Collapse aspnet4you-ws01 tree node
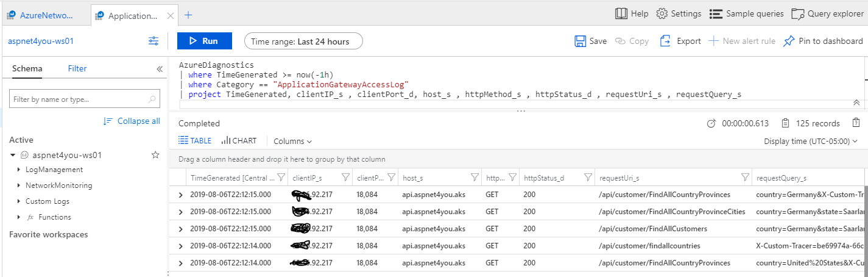The width and height of the screenshot is (868, 277). [x=13, y=155]
